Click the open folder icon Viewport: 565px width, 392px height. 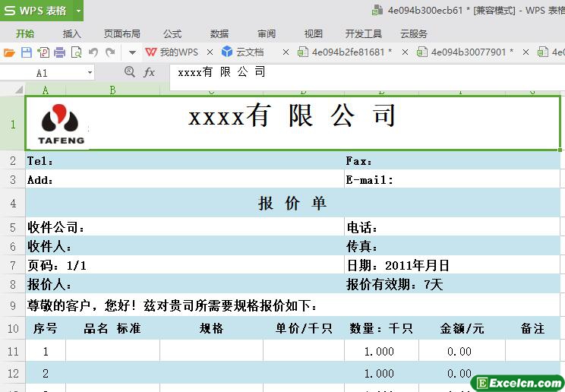[9, 52]
